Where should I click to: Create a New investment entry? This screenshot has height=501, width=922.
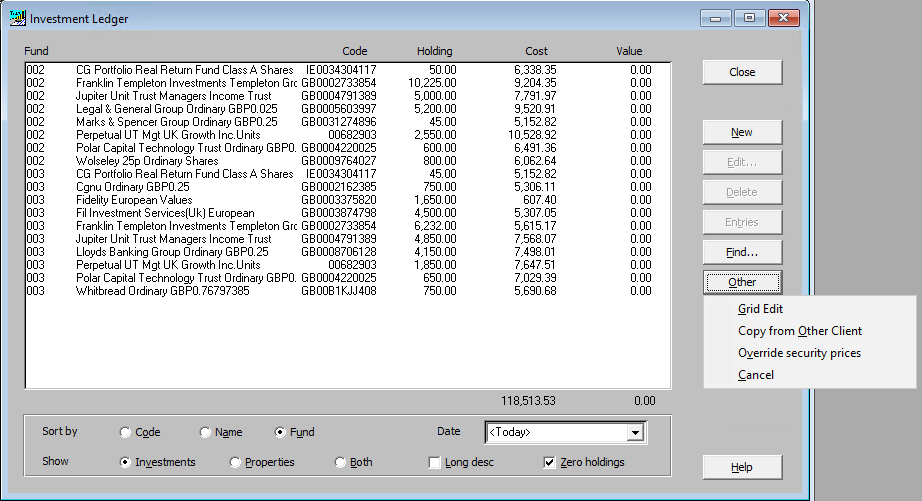point(742,132)
